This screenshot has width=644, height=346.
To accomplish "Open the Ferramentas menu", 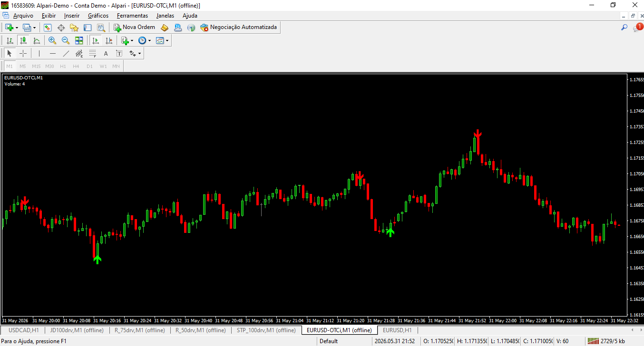I will pos(132,16).
